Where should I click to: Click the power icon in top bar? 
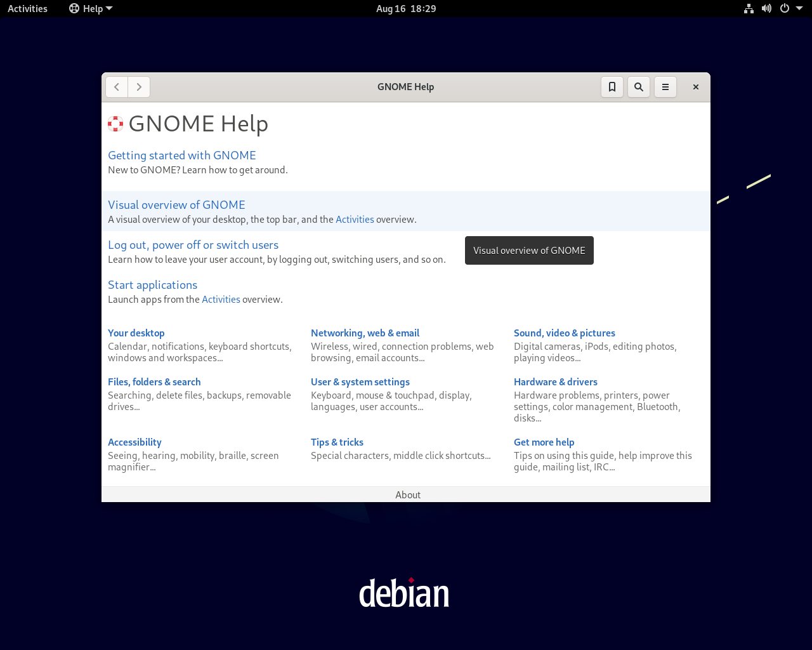click(785, 9)
